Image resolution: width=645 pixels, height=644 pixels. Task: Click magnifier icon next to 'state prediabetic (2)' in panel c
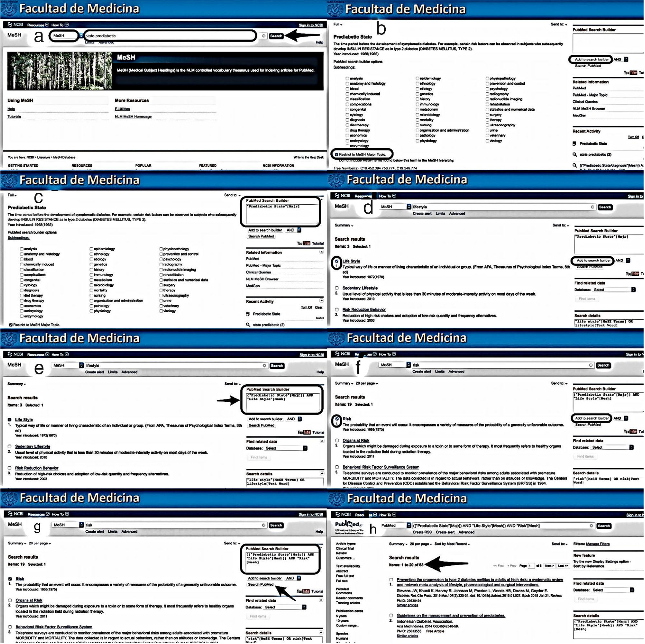[248, 324]
